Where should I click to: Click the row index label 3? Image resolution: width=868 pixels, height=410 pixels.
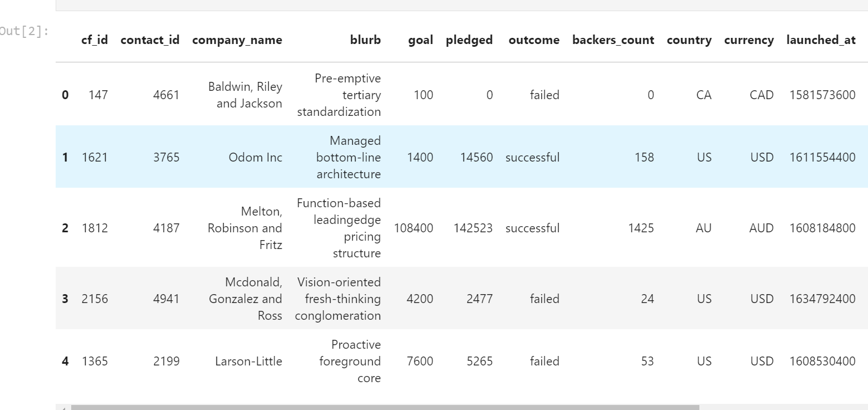click(65, 299)
